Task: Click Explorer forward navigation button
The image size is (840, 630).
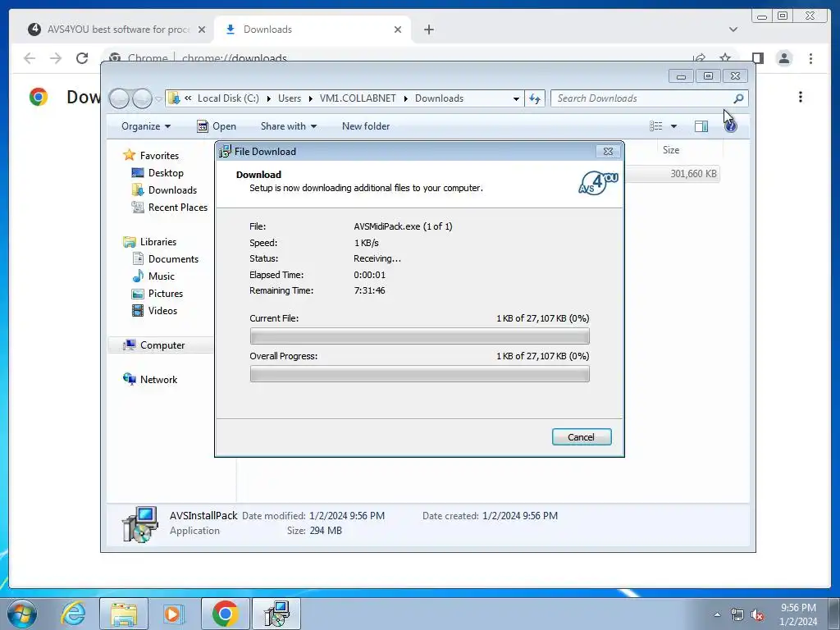Action: [x=142, y=98]
